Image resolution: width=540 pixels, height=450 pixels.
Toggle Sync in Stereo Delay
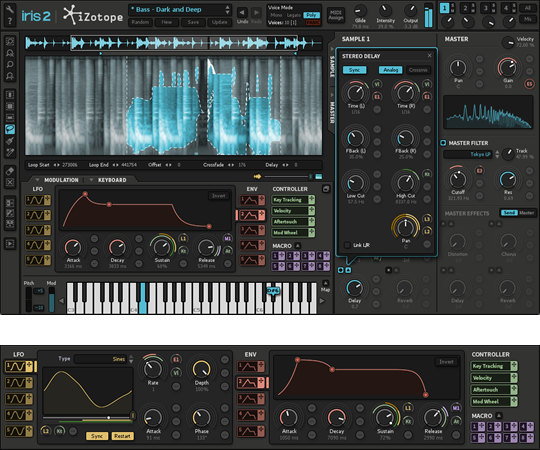point(354,70)
